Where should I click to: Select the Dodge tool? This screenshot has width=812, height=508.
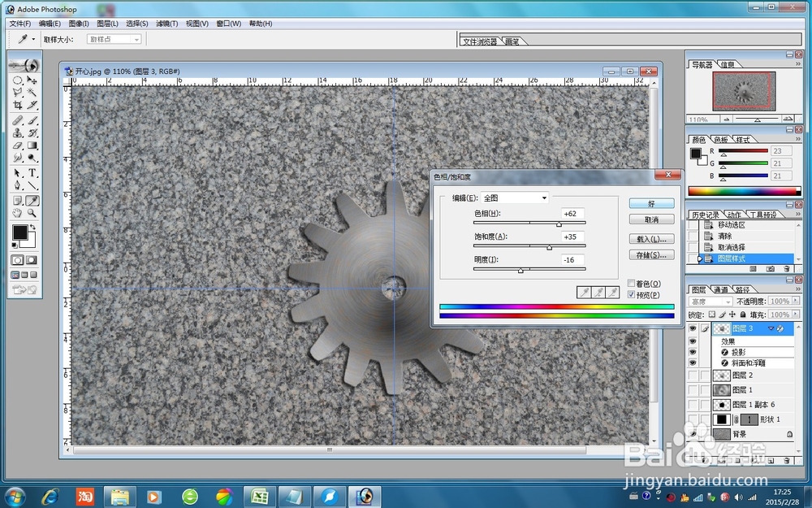(32, 158)
